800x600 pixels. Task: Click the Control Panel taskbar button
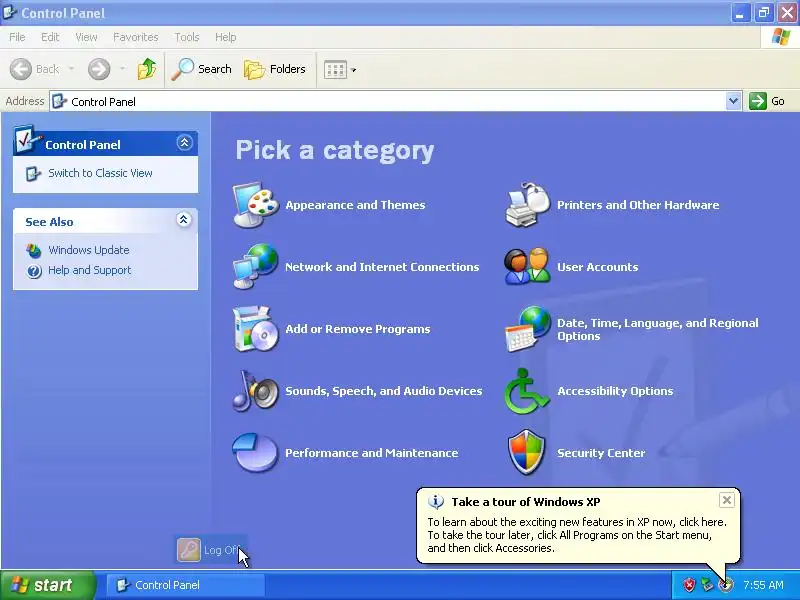tap(185, 585)
